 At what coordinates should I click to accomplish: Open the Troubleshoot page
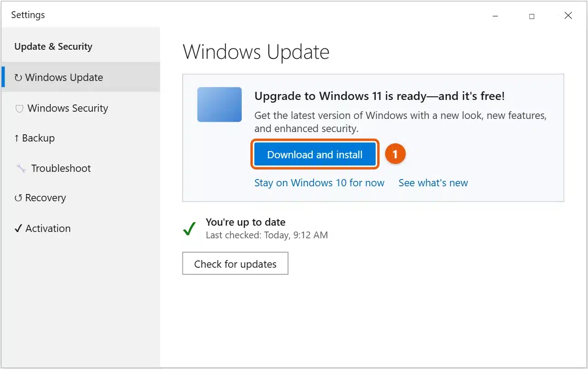[x=81, y=168]
